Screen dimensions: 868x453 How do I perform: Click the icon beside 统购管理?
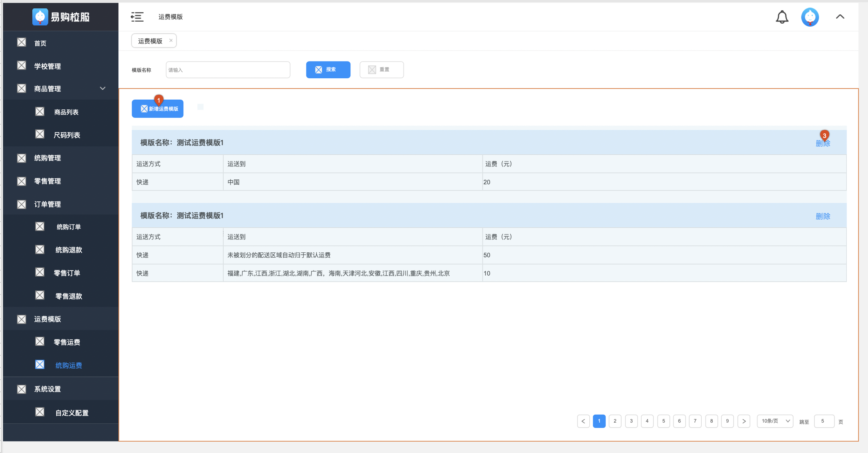(x=22, y=158)
